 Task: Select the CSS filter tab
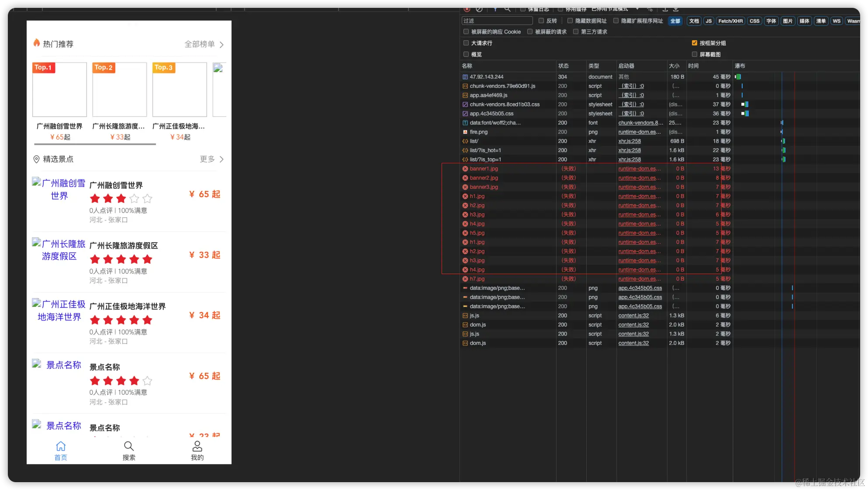click(x=754, y=21)
